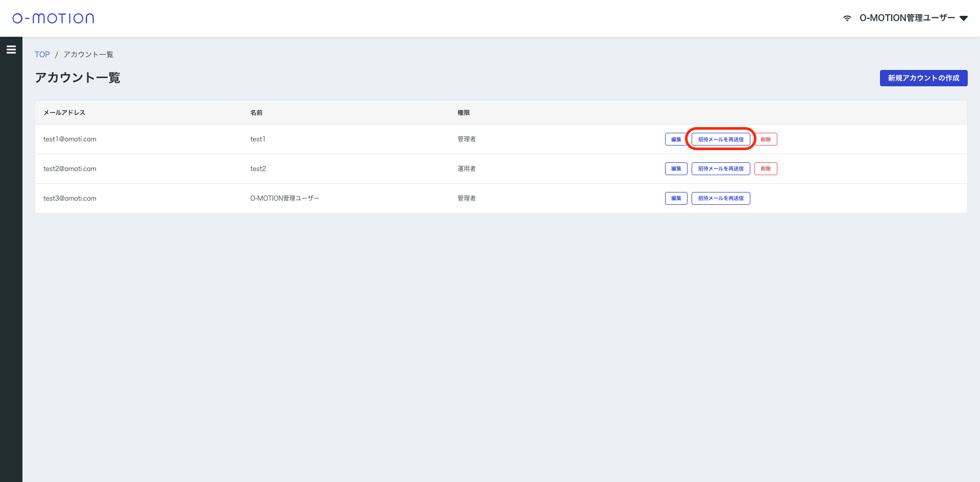This screenshot has width=980, height=482.
Task: Go to TOP via breadcrumb link
Action: click(42, 55)
